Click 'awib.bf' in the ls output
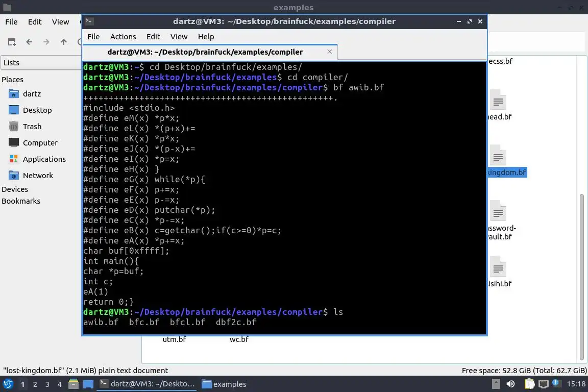 click(x=101, y=322)
